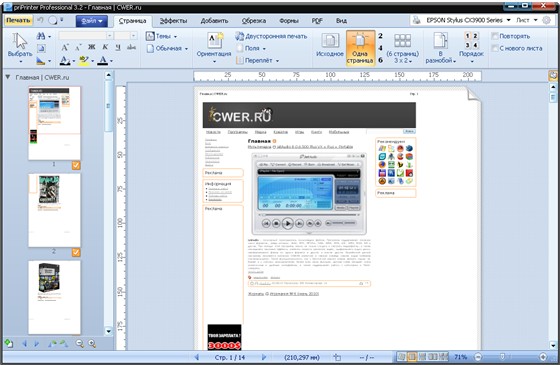Open the Обрезка tab
The width and height of the screenshot is (560, 365).
click(254, 21)
